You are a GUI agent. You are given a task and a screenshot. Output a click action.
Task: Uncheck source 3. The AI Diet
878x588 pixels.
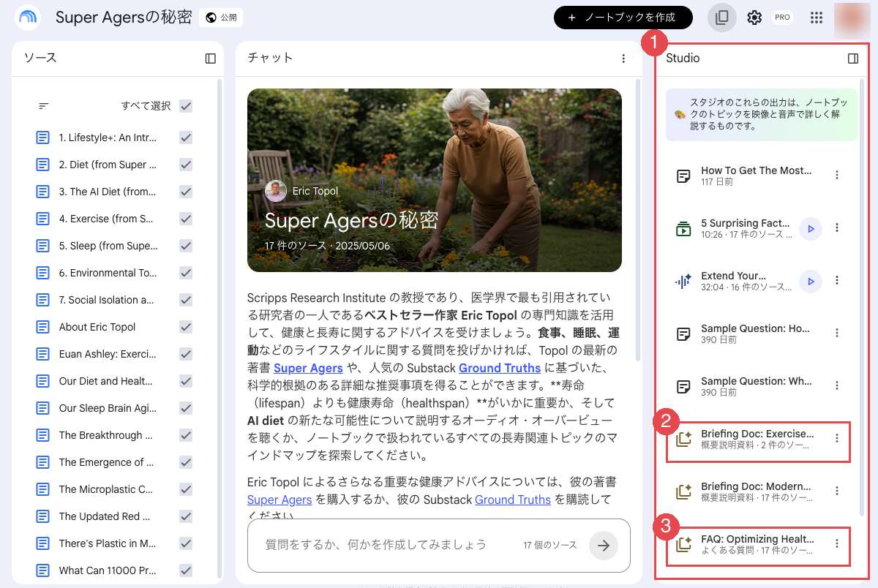point(186,192)
